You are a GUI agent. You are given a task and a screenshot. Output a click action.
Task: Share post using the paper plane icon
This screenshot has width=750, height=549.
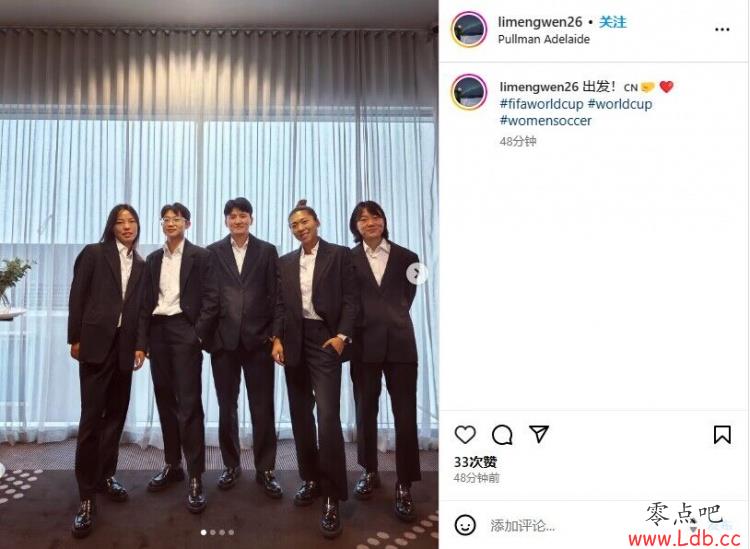click(539, 434)
